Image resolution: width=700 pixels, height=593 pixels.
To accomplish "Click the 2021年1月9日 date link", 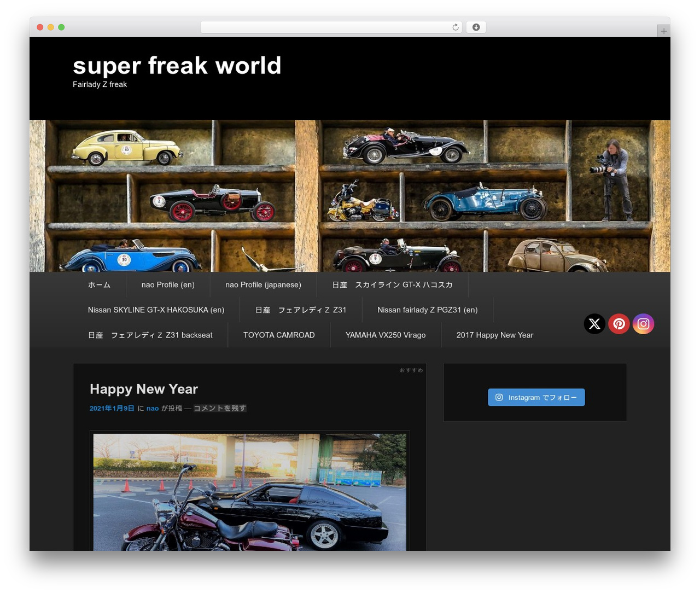I will coord(112,408).
